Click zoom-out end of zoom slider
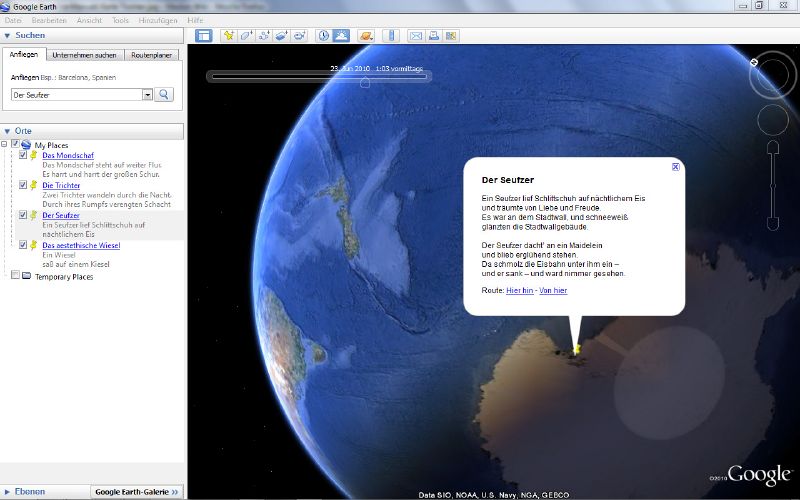 (x=773, y=224)
